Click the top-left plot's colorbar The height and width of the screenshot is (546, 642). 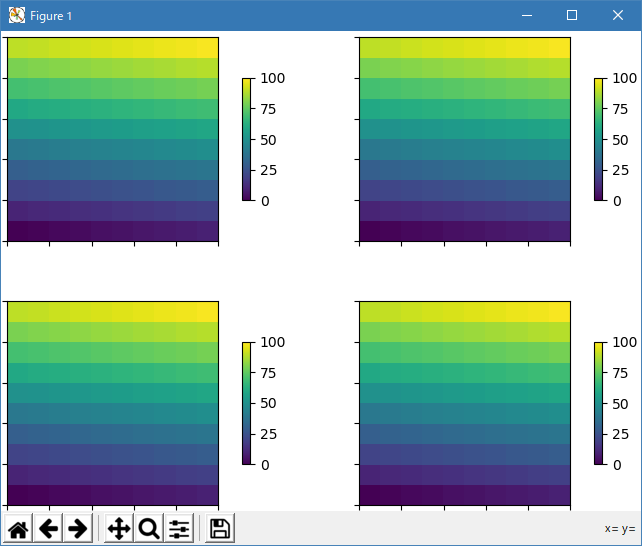coord(246,139)
